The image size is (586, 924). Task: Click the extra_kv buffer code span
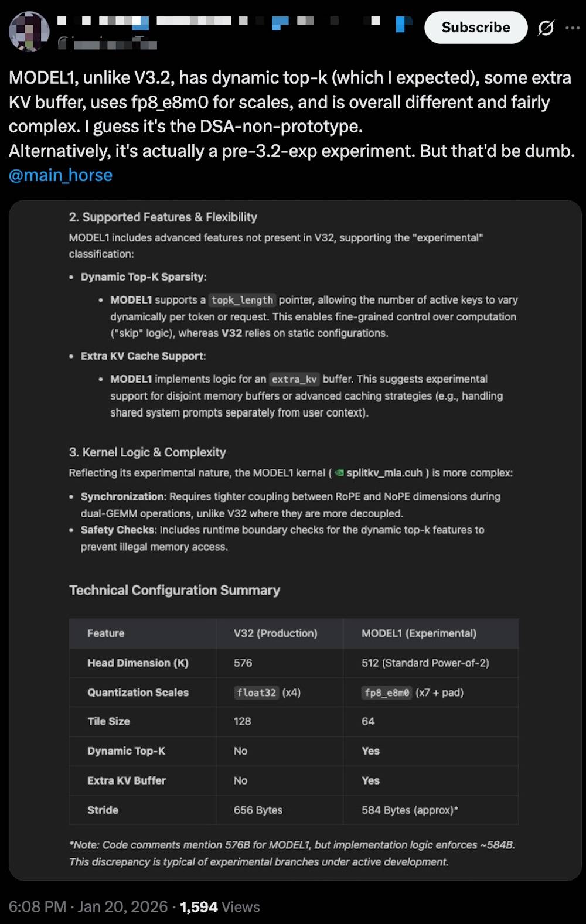coord(294,379)
